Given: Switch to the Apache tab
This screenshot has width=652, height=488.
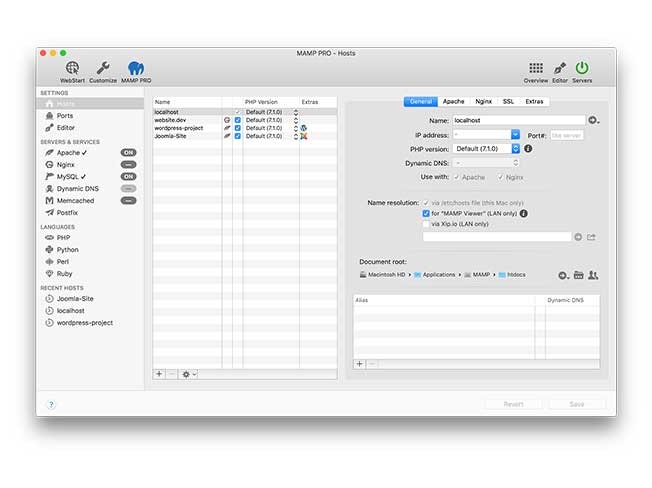Looking at the screenshot, I should (x=453, y=101).
